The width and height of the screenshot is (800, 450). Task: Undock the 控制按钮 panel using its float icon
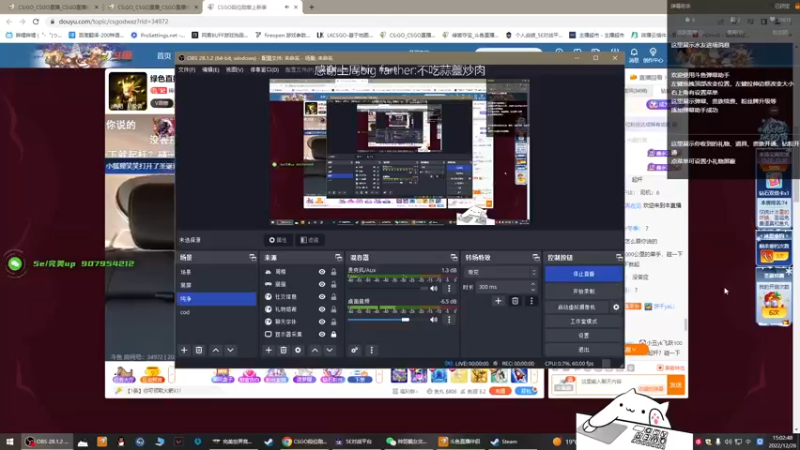click(x=619, y=258)
